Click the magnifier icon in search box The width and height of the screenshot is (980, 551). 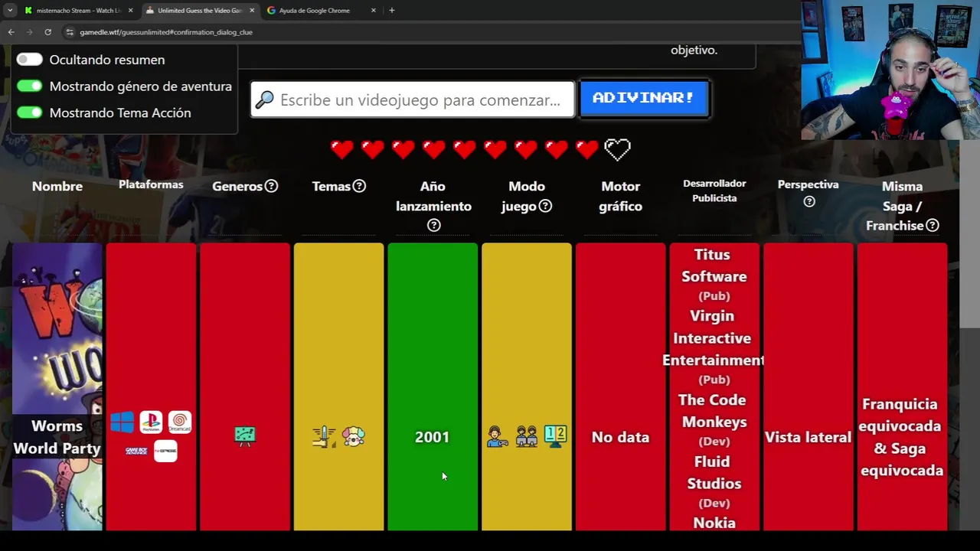(265, 99)
